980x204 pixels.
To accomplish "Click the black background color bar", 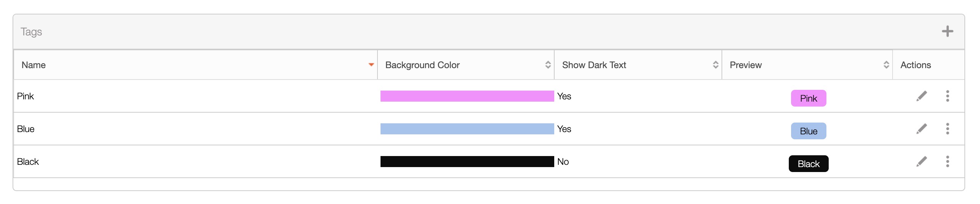I will (x=467, y=161).
